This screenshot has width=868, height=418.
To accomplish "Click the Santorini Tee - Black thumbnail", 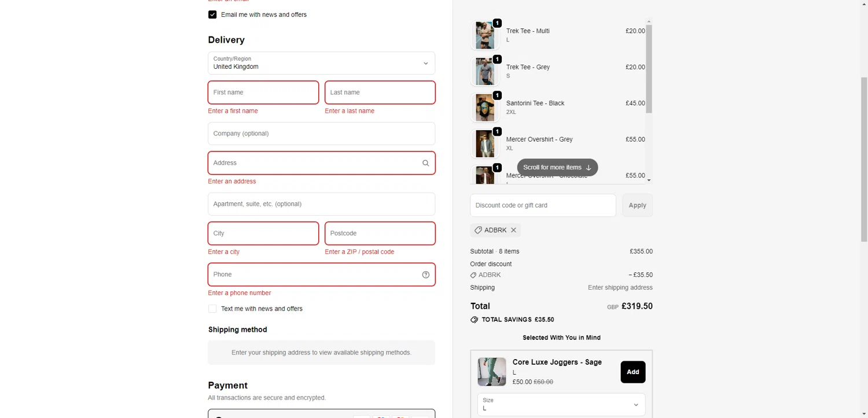I will [485, 108].
